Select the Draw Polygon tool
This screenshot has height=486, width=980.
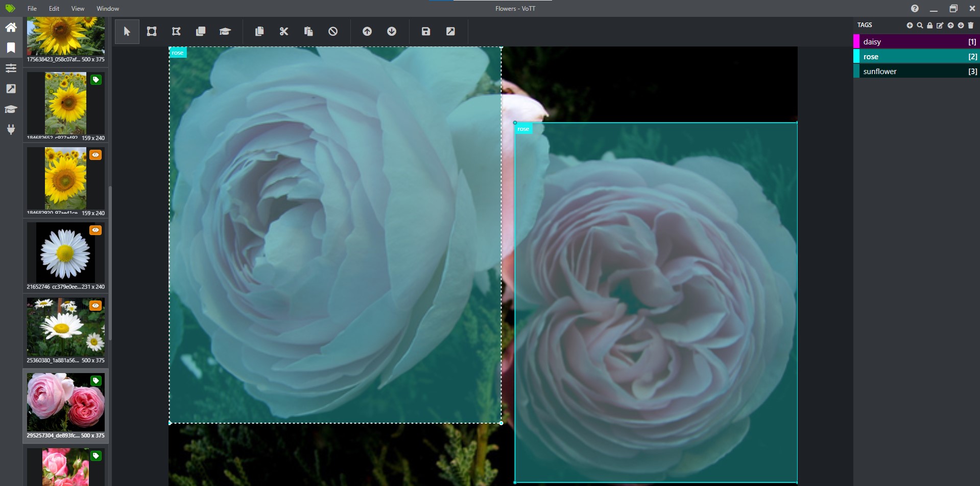[x=176, y=32]
